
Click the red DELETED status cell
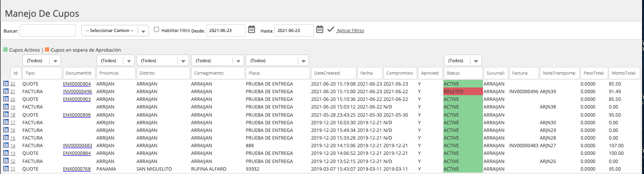pyautogui.click(x=462, y=91)
